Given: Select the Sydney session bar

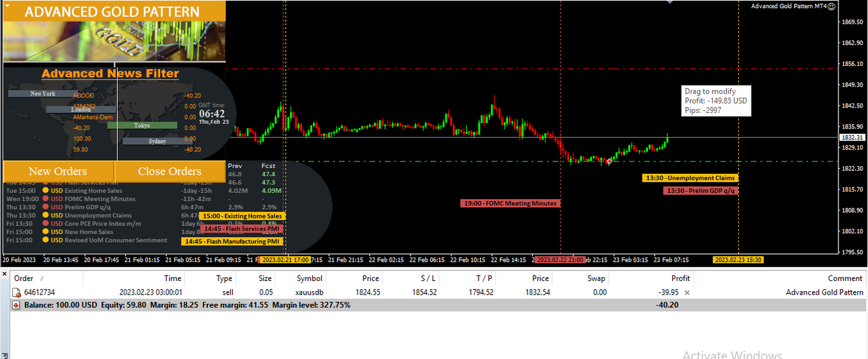Looking at the screenshot, I should pyautogui.click(x=157, y=141).
